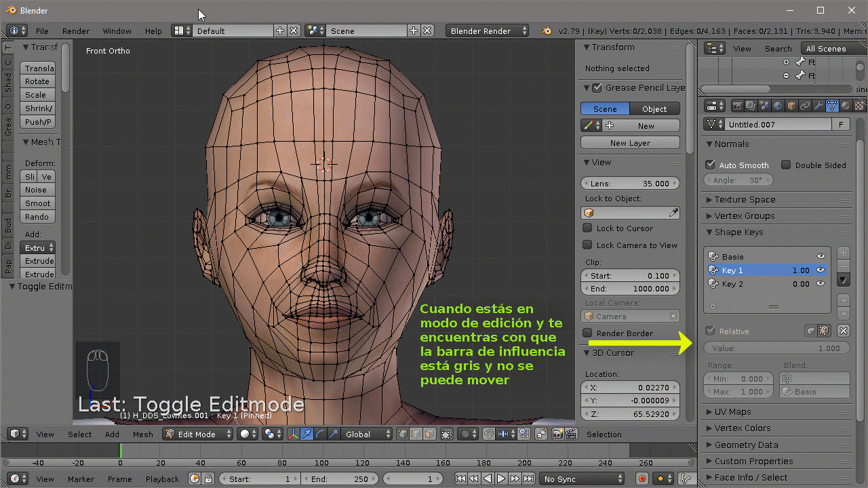Viewport: 868px width, 488px height.
Task: Hide Key 2 with its eye icon
Action: point(821,284)
